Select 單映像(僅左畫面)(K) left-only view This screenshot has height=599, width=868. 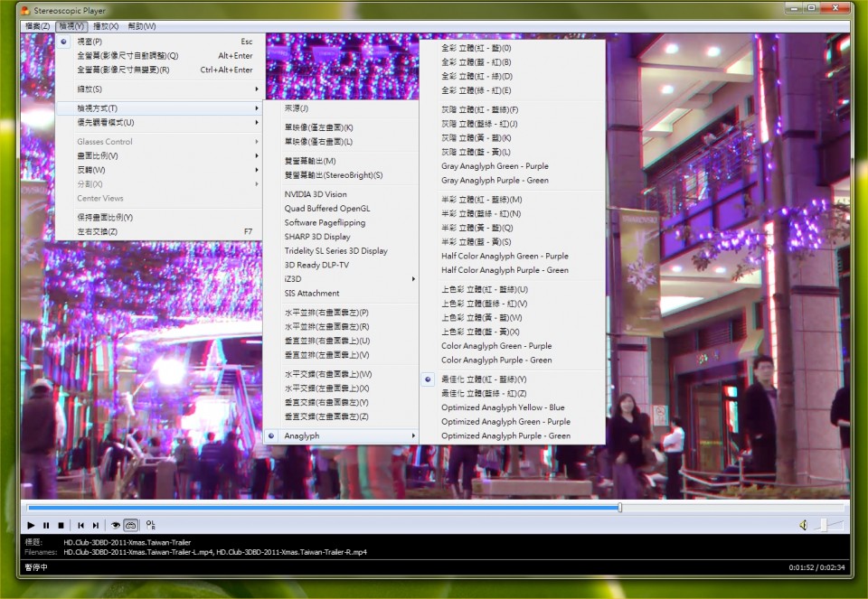click(x=341, y=127)
